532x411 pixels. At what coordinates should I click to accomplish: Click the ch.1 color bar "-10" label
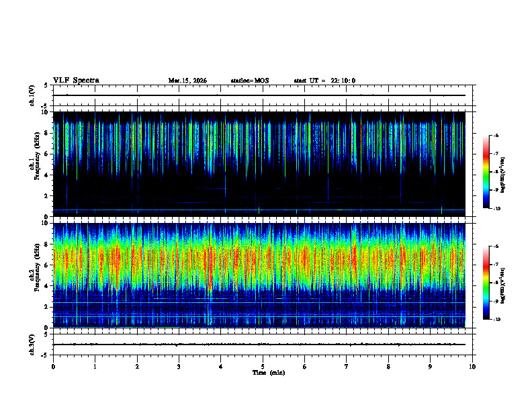point(497,209)
